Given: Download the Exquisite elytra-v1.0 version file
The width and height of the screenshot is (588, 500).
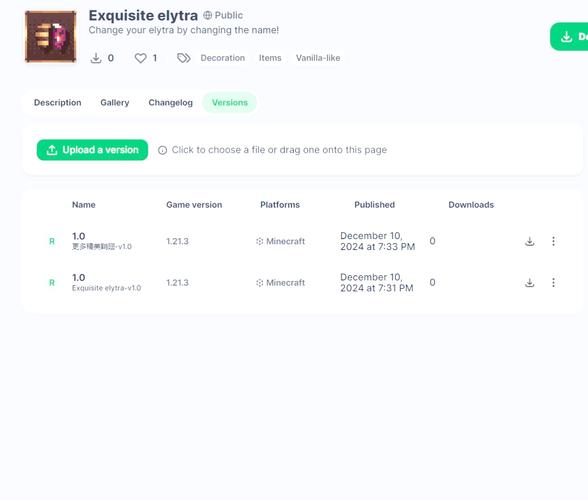Looking at the screenshot, I should [530, 282].
